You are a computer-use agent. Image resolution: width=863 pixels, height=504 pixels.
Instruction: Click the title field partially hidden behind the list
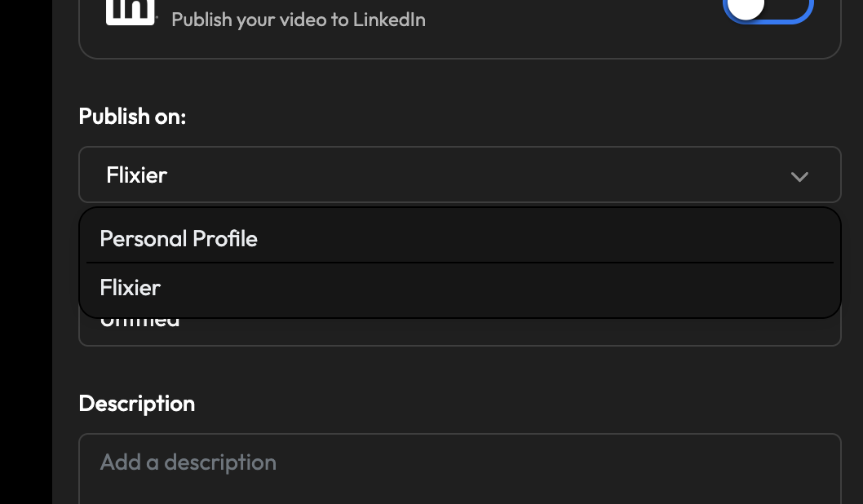[459, 331]
